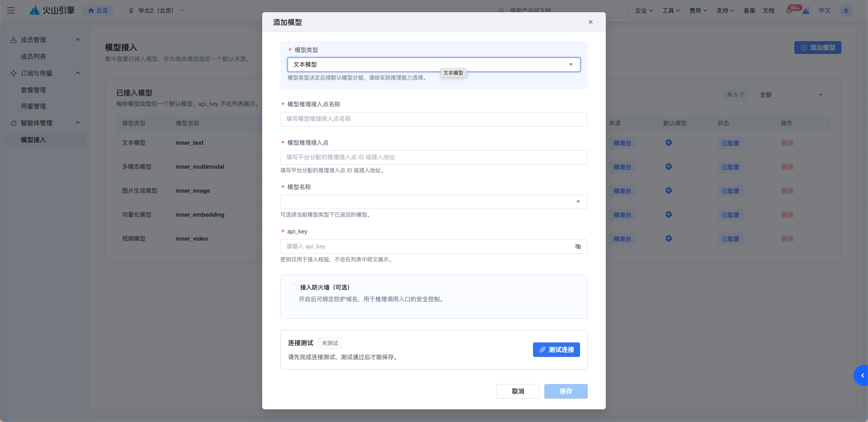Click the 测试连接 button
Image resolution: width=868 pixels, height=422 pixels.
556,350
